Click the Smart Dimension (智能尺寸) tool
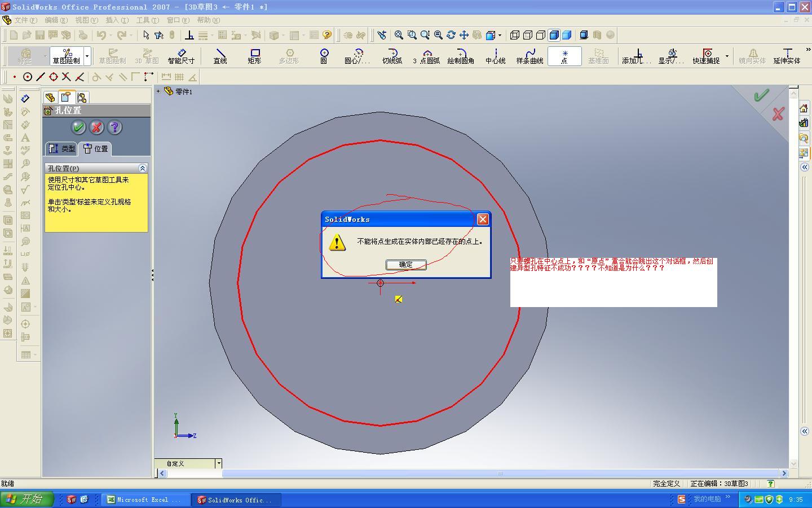 click(x=181, y=56)
